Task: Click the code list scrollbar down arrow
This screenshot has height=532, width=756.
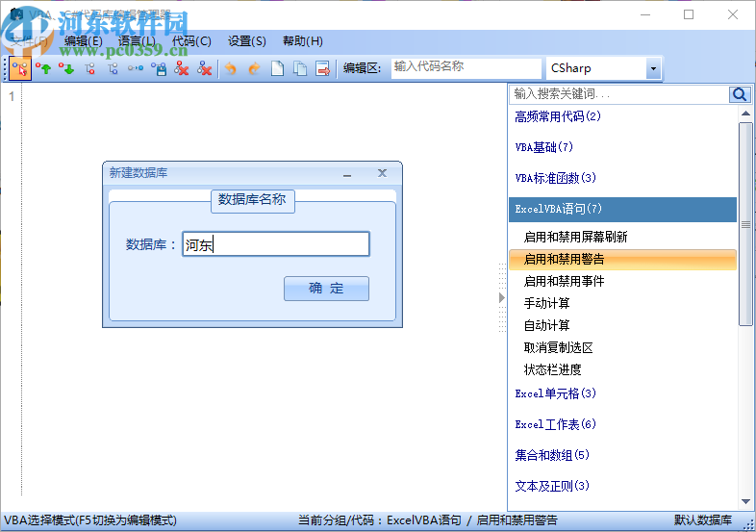Action: click(x=745, y=502)
